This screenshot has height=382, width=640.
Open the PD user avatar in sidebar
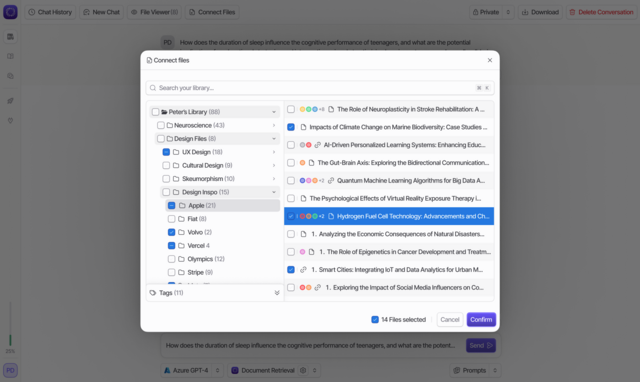10,371
